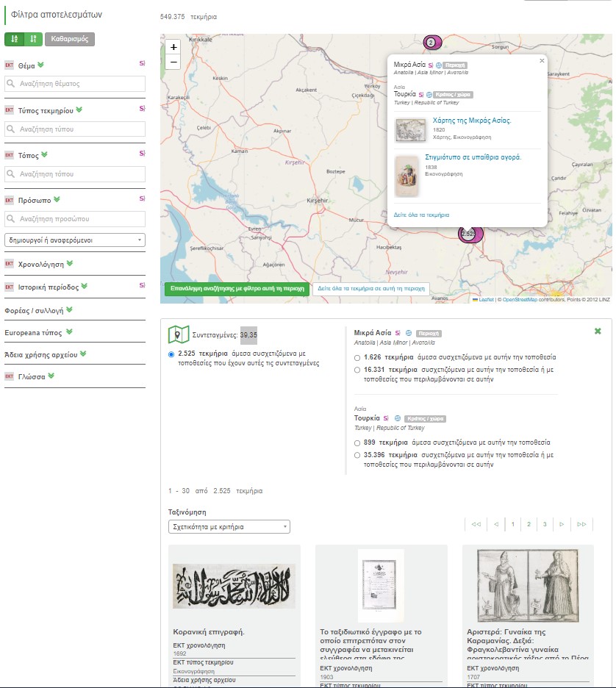The image size is (616, 688).
Task: Open the δημιουργοί ή αναφερόμενοι dropdown
Action: (75, 240)
